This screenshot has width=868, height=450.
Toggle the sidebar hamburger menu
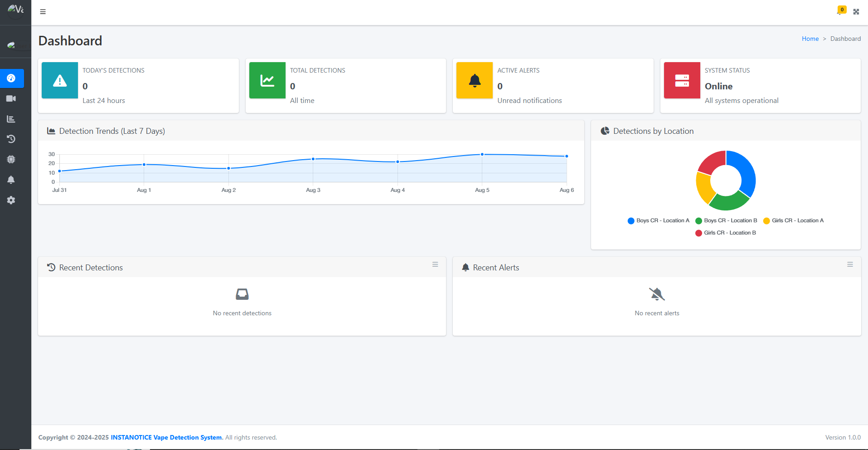click(x=43, y=12)
